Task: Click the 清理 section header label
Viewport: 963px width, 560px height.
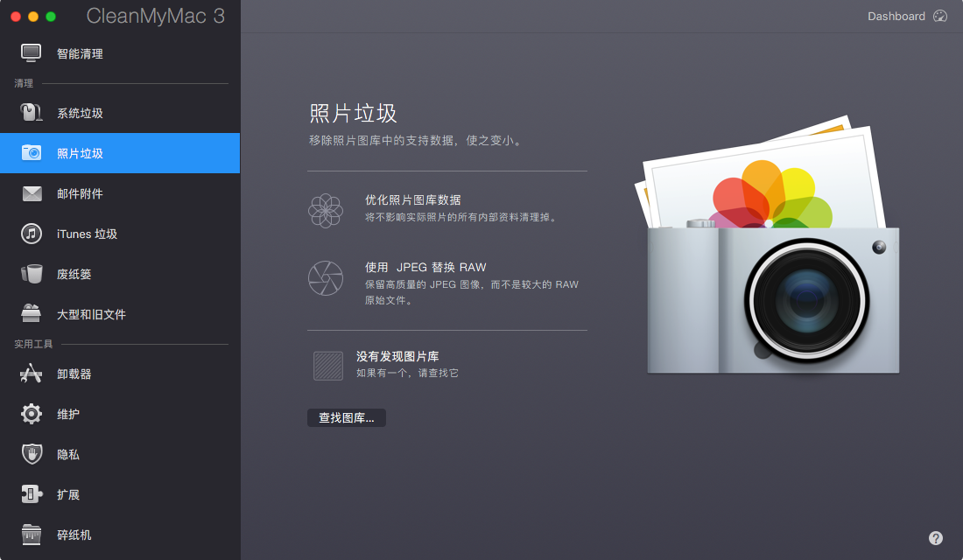Action: click(x=24, y=83)
